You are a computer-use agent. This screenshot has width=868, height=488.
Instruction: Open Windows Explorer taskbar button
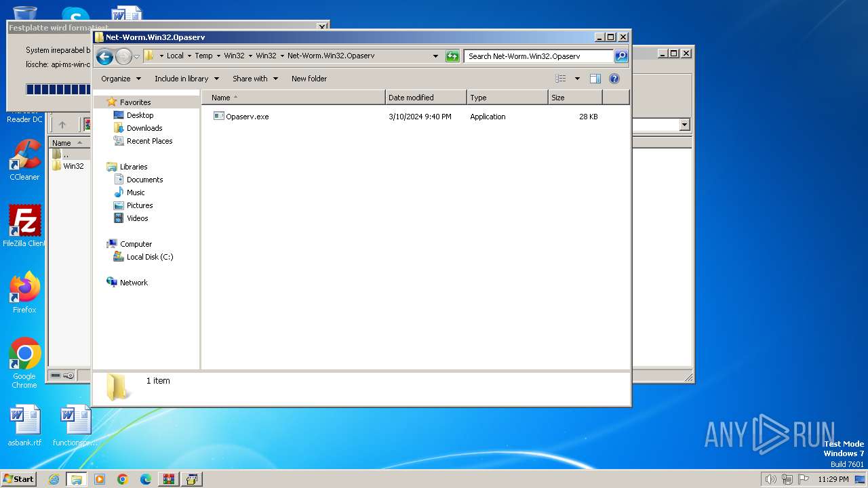(77, 479)
